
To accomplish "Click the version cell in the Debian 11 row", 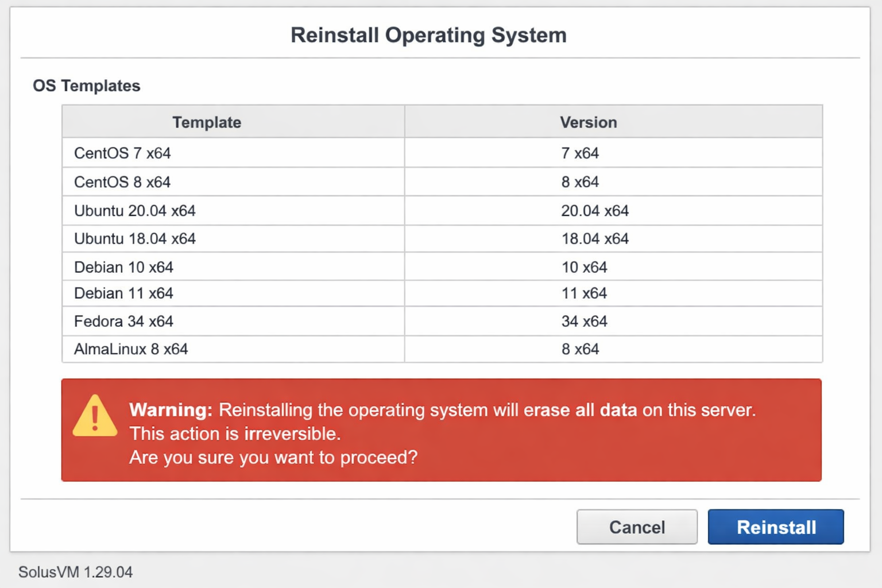I will (x=584, y=293).
